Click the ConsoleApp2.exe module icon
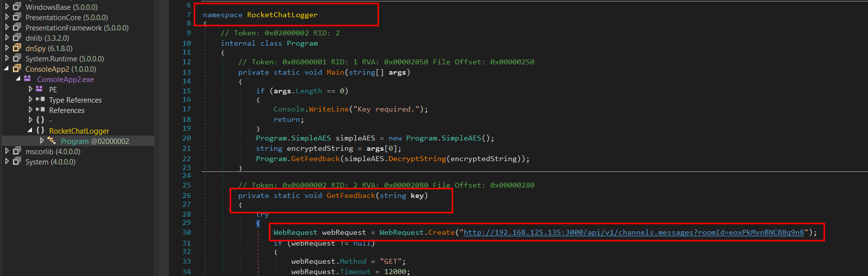Screen dimensions: 868x276 tap(28, 79)
